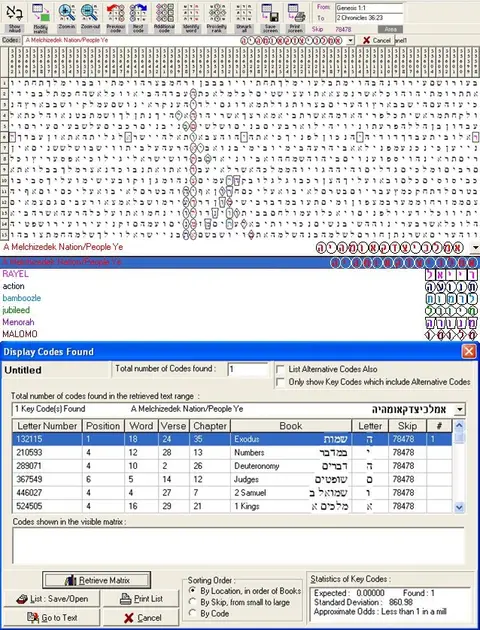Click letter number 524505 cell
This screenshot has width=480, height=630.
[47, 506]
